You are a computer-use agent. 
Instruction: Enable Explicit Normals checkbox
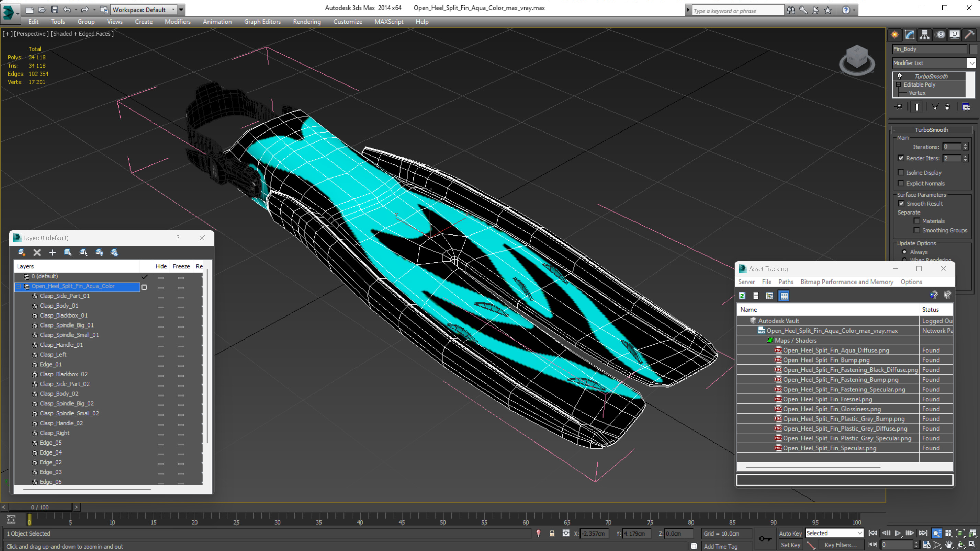point(901,183)
